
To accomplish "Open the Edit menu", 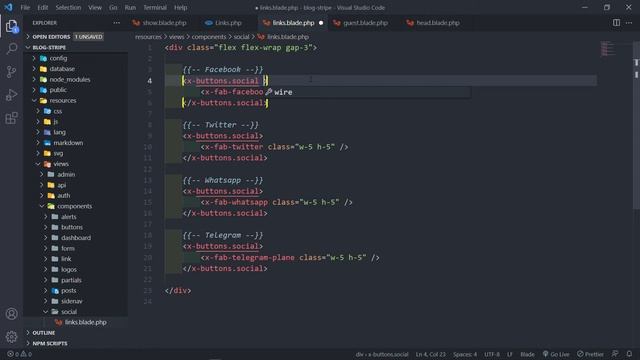I will click(x=42, y=7).
